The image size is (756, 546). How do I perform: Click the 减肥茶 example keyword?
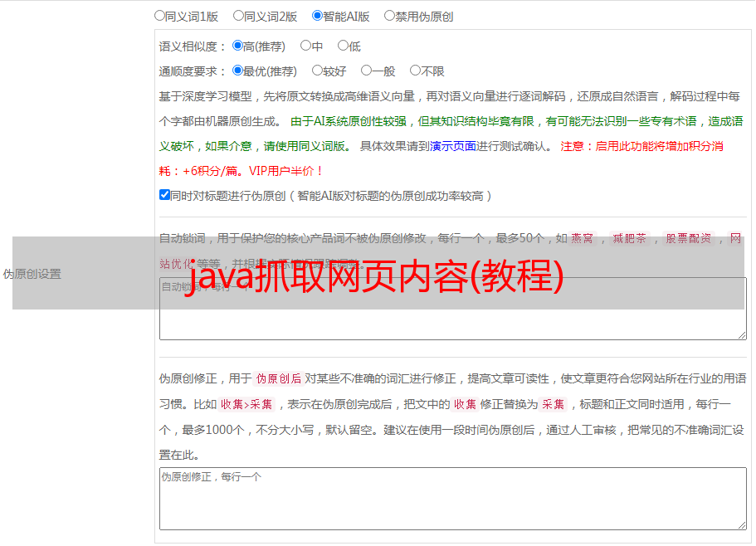click(x=630, y=238)
